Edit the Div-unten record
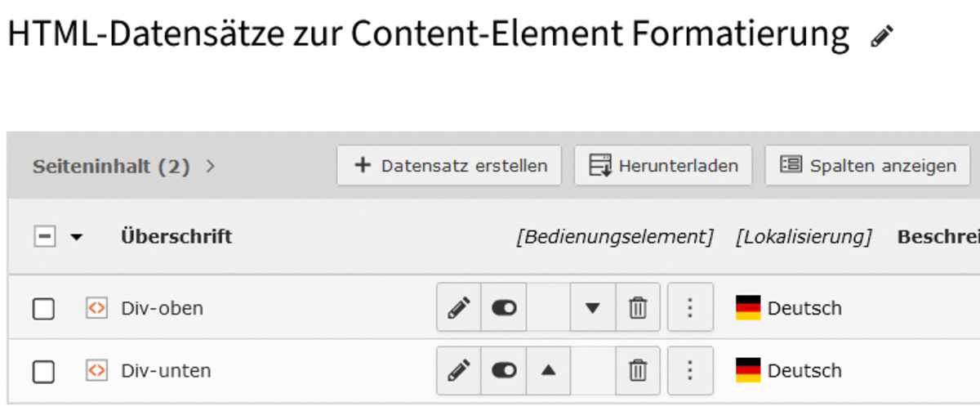 point(459,370)
